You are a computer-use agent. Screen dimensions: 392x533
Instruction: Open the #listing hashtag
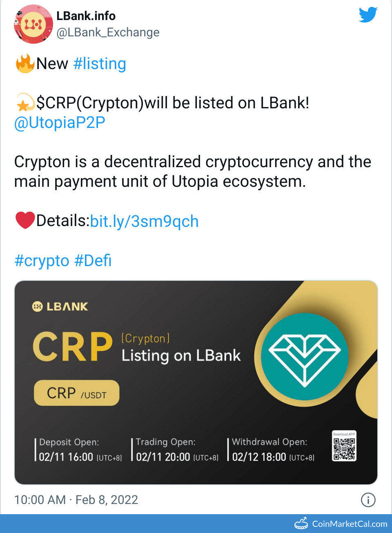click(100, 64)
